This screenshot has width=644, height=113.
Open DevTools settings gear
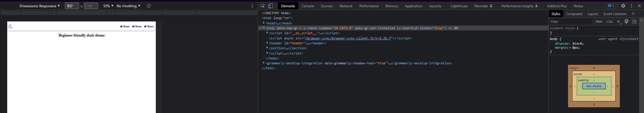pos(623,6)
